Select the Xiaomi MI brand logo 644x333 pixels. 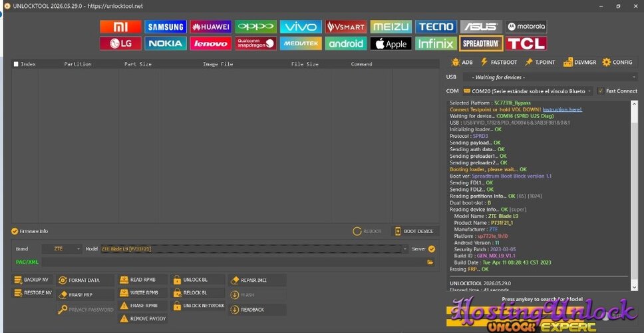point(121,27)
